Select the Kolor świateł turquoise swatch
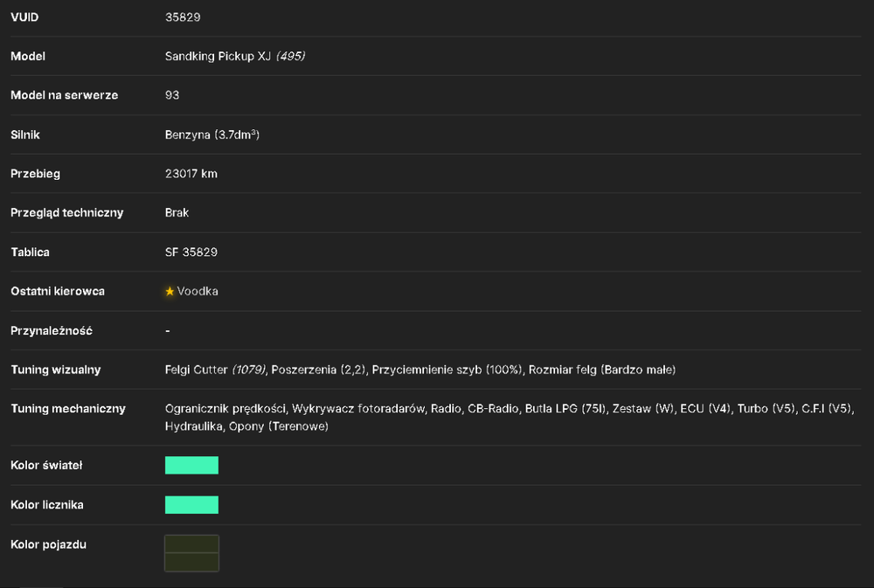Screen dimensions: 874x588 (191, 466)
